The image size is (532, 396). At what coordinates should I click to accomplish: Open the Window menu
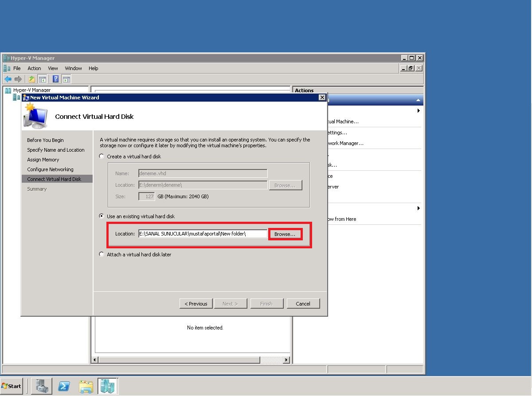pyautogui.click(x=73, y=68)
